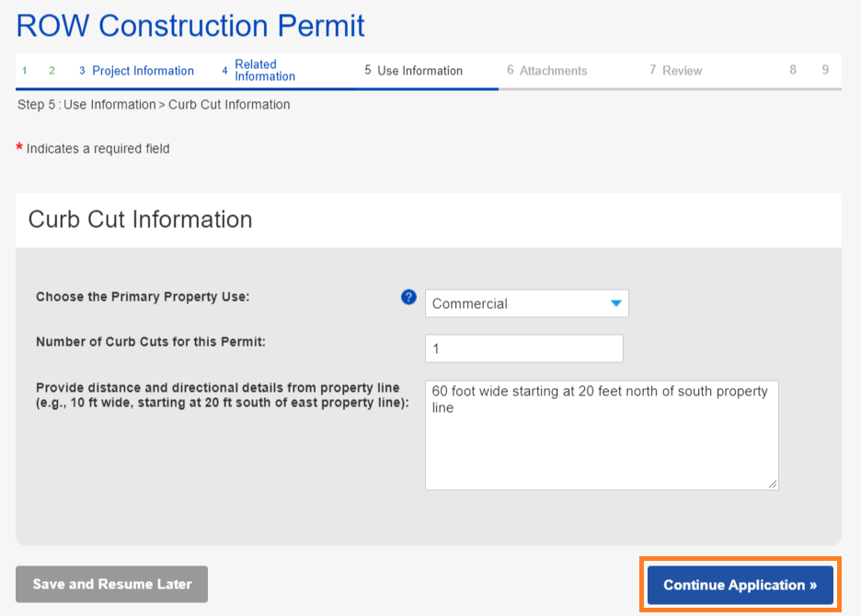Screen dimensions: 861x616
Task: Select the Use Information step
Action: pyautogui.click(x=413, y=71)
